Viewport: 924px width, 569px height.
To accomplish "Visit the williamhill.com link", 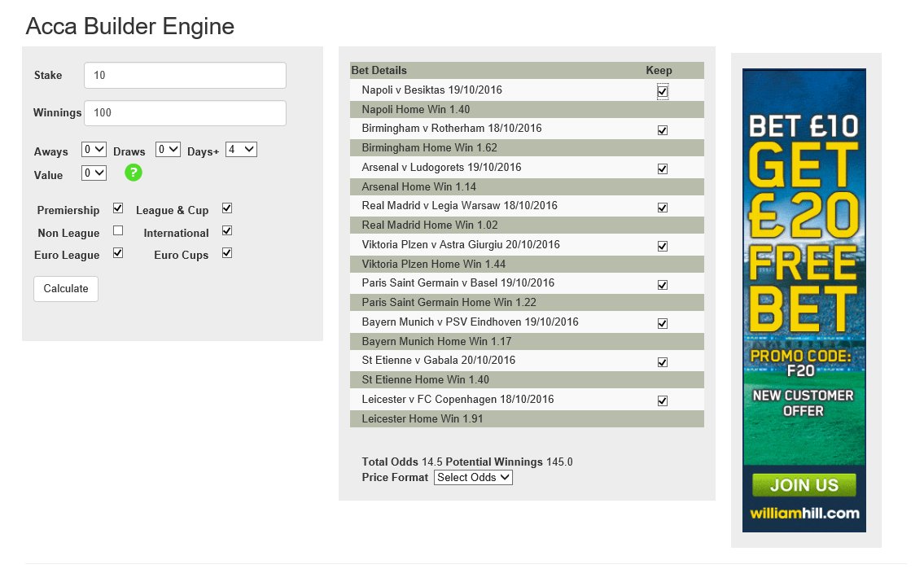I will [x=803, y=514].
